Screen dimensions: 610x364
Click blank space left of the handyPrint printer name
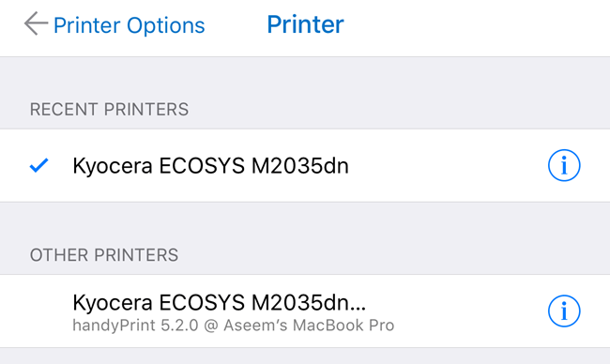point(36,311)
